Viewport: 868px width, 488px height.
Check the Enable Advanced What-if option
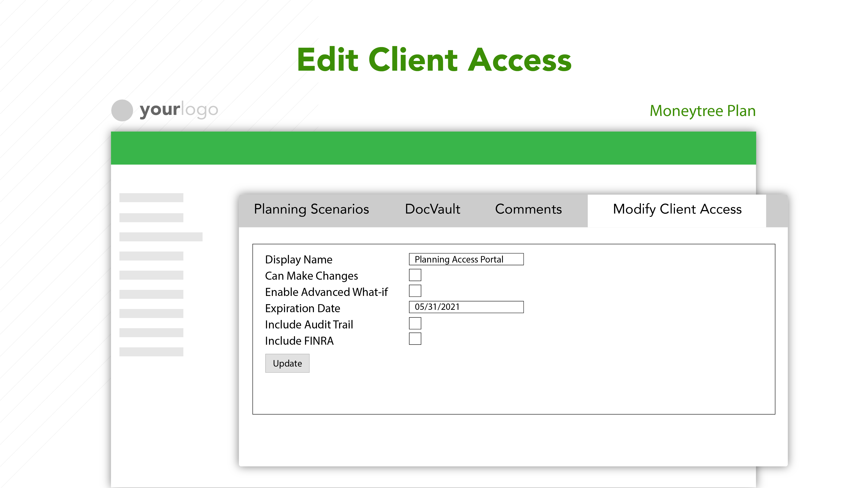coord(415,291)
